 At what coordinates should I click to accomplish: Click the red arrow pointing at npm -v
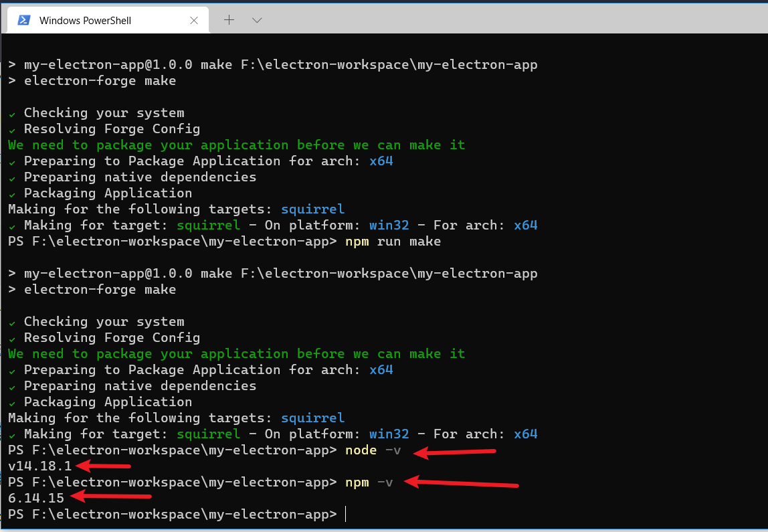click(x=461, y=482)
